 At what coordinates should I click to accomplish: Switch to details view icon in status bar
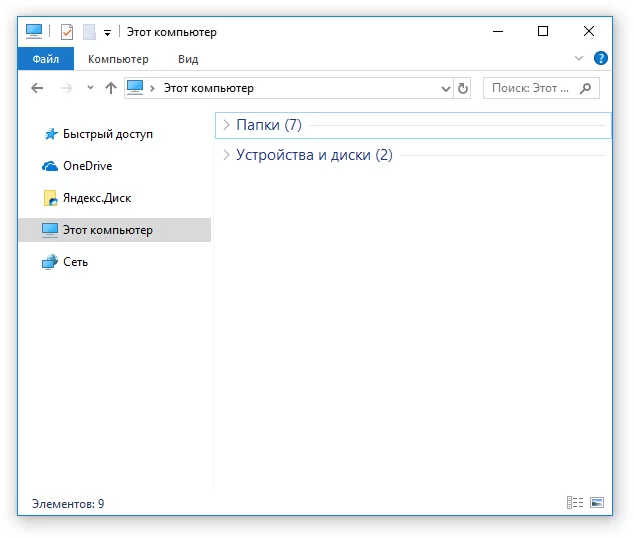point(575,502)
